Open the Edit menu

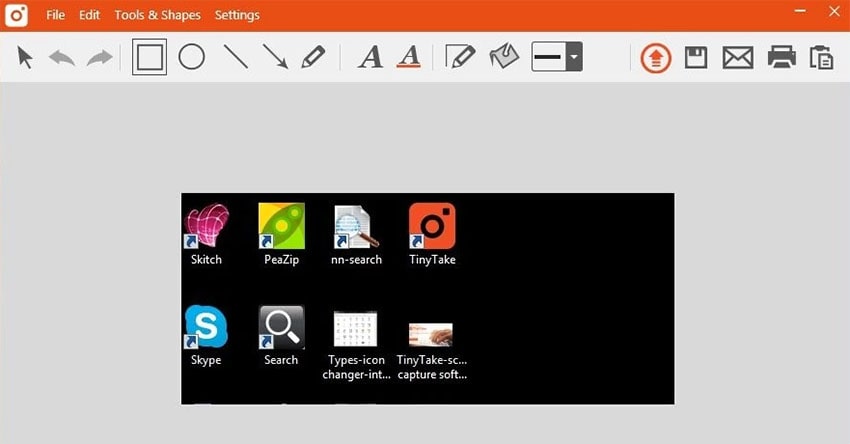89,15
